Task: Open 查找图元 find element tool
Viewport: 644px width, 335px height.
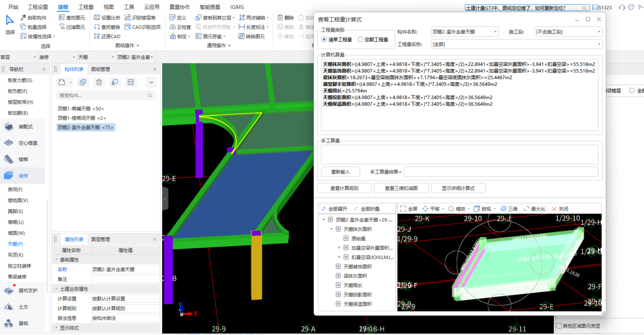Action: tap(72, 17)
